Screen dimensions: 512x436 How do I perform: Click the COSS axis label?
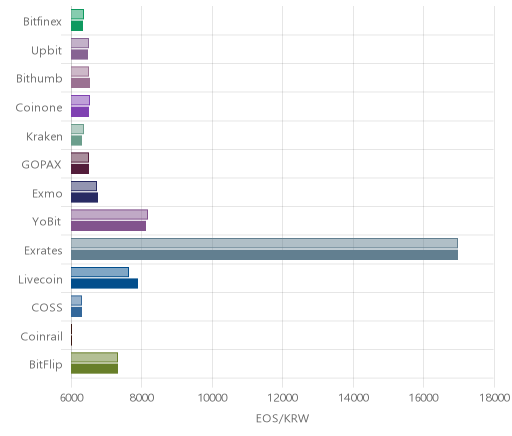(x=47, y=308)
